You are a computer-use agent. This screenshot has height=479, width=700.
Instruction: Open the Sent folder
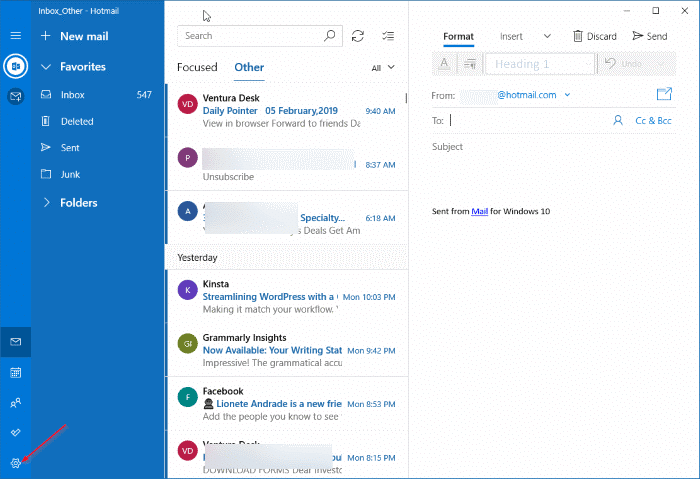(x=97, y=148)
